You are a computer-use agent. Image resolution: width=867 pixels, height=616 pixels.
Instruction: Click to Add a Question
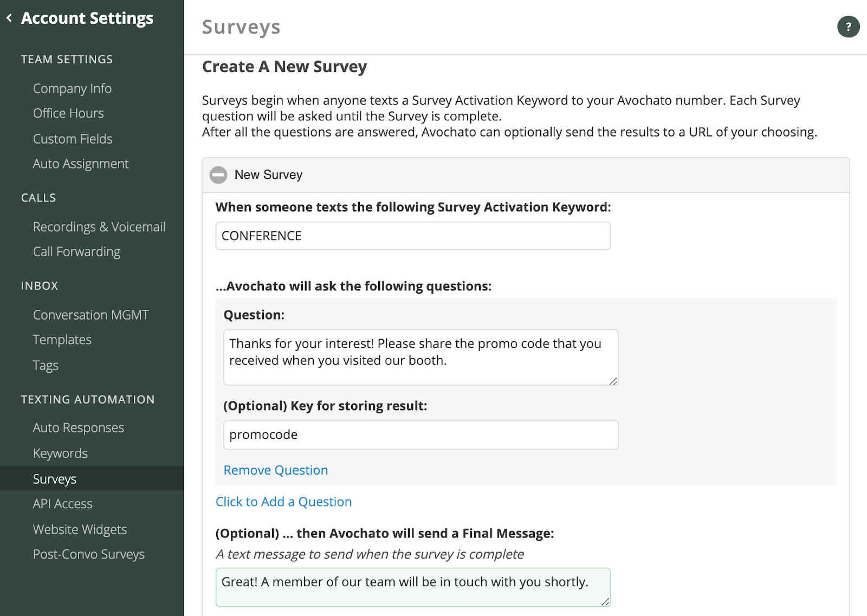(283, 501)
